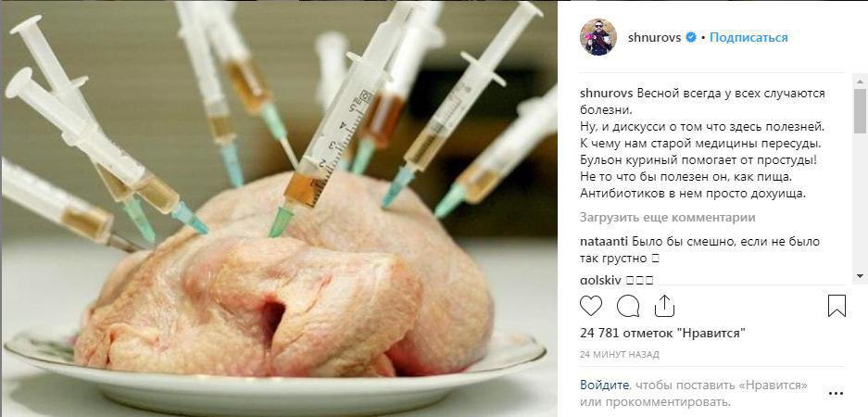Viewport: 868px width, 417px height.
Task: Open more options three dots menu
Action: coord(836,394)
